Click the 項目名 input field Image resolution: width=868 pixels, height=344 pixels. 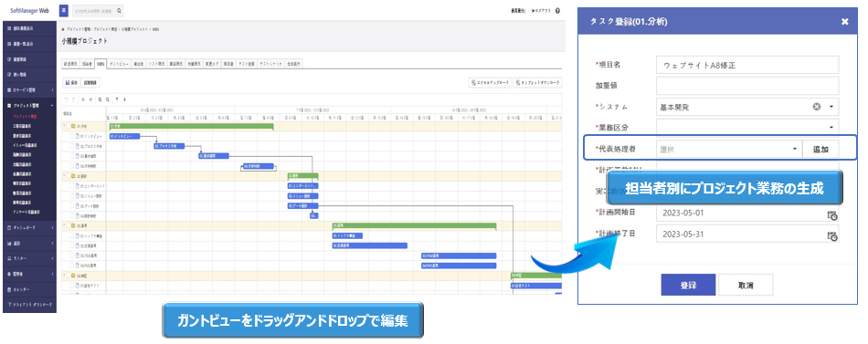tap(747, 65)
